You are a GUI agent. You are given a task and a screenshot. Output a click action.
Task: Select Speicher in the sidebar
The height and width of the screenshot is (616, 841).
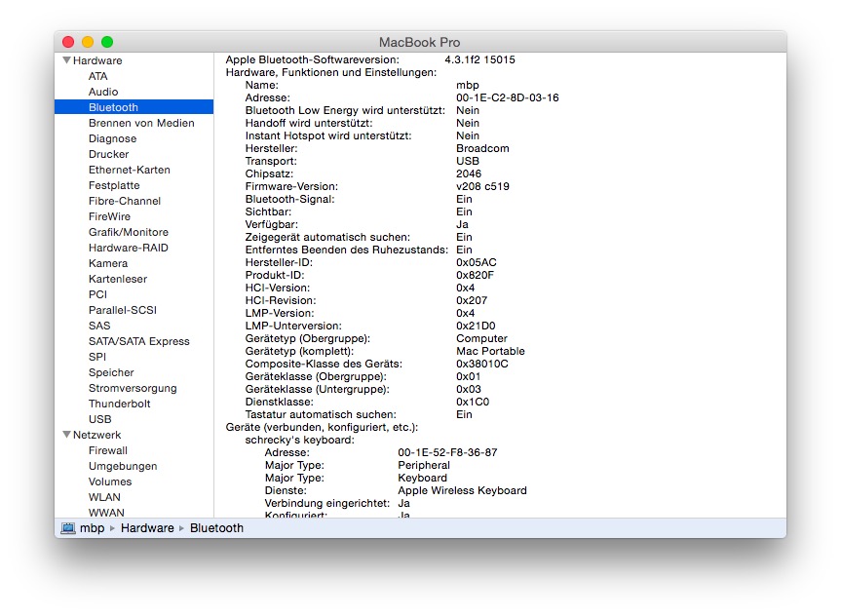[111, 372]
